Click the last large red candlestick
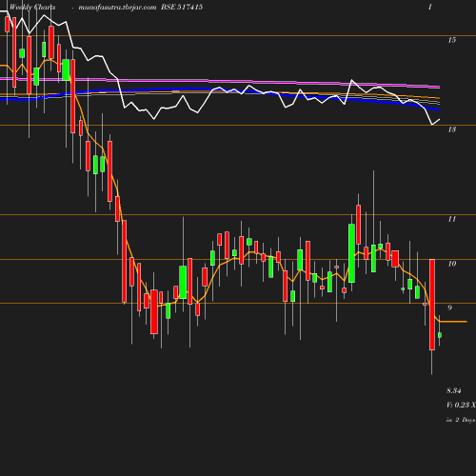This screenshot has width=476, height=476. click(x=432, y=305)
